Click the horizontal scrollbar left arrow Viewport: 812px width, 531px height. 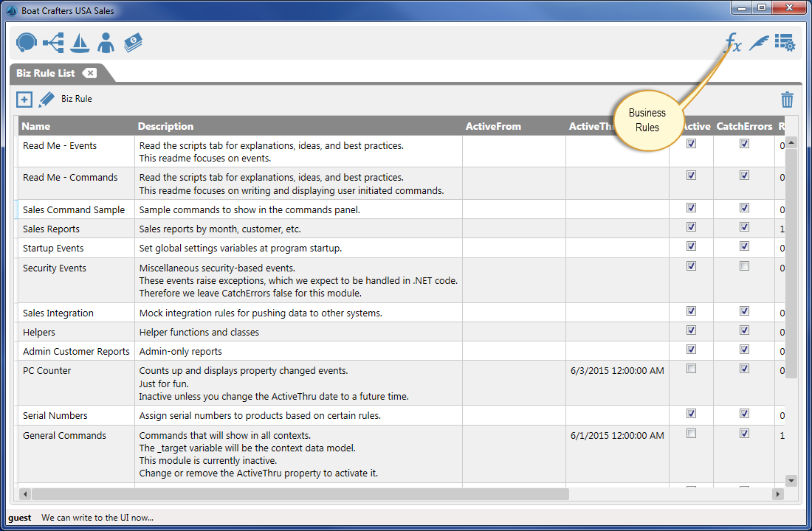point(25,494)
